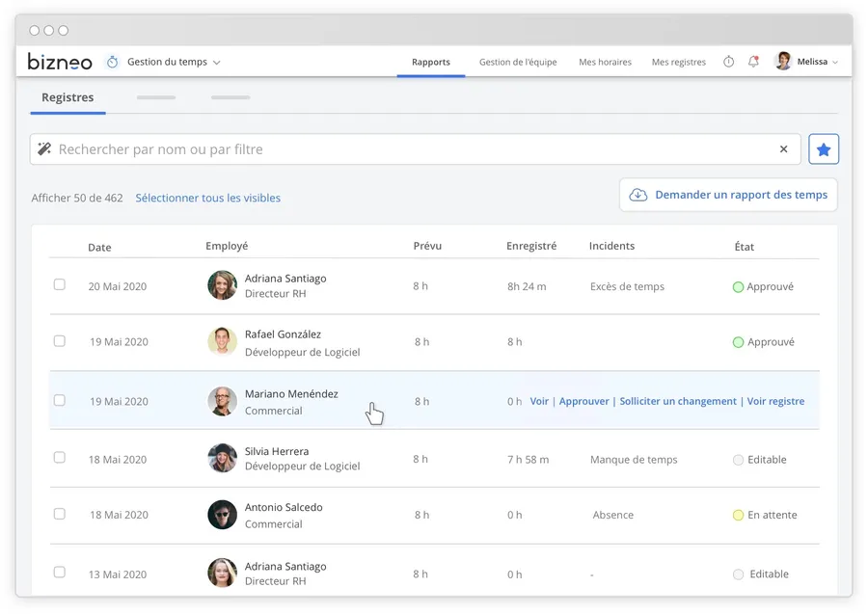Click Demander un rapport des temps button

pos(728,195)
